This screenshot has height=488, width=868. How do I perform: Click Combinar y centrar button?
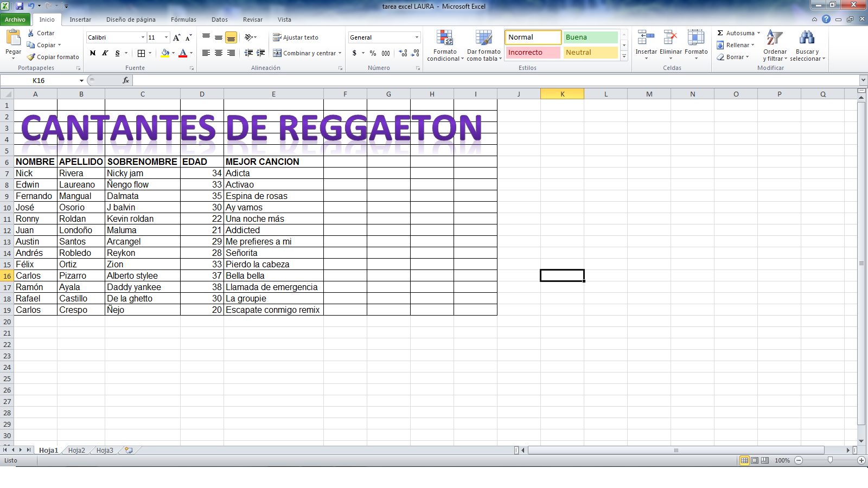[304, 53]
